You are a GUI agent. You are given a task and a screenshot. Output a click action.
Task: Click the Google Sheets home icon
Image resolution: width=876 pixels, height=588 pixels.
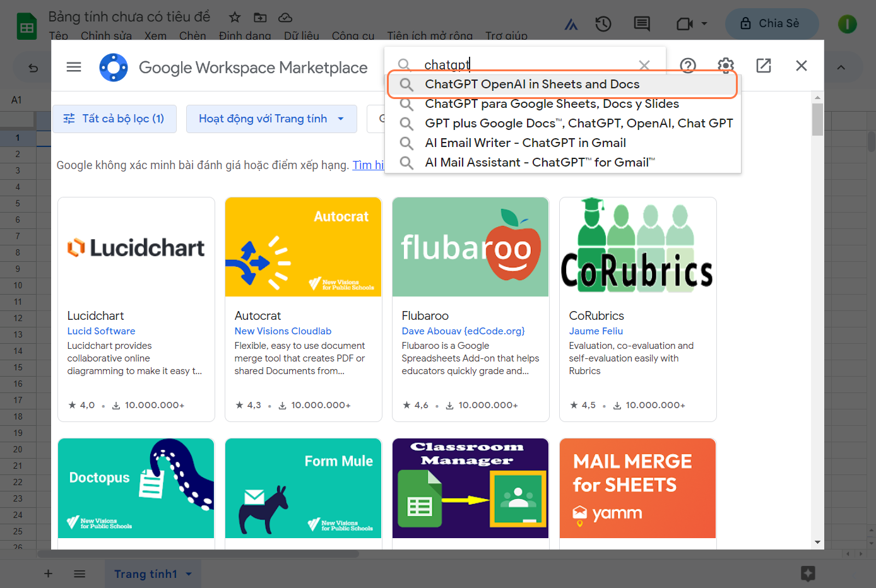pyautogui.click(x=27, y=26)
